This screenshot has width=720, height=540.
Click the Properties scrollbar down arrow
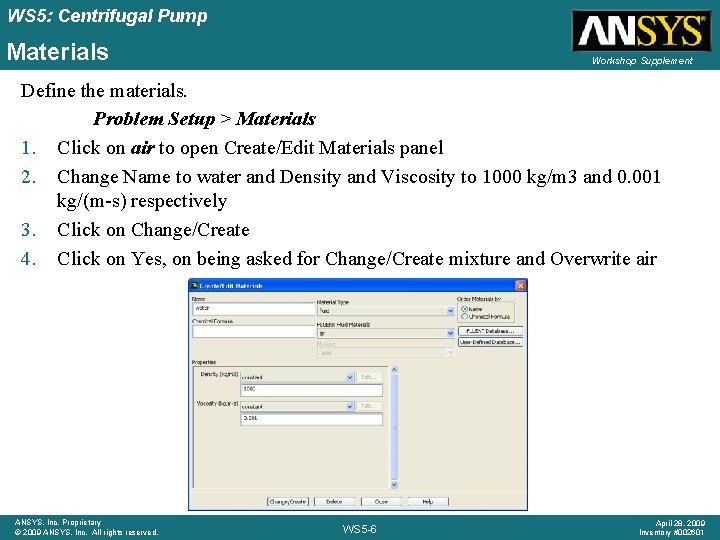coord(394,484)
